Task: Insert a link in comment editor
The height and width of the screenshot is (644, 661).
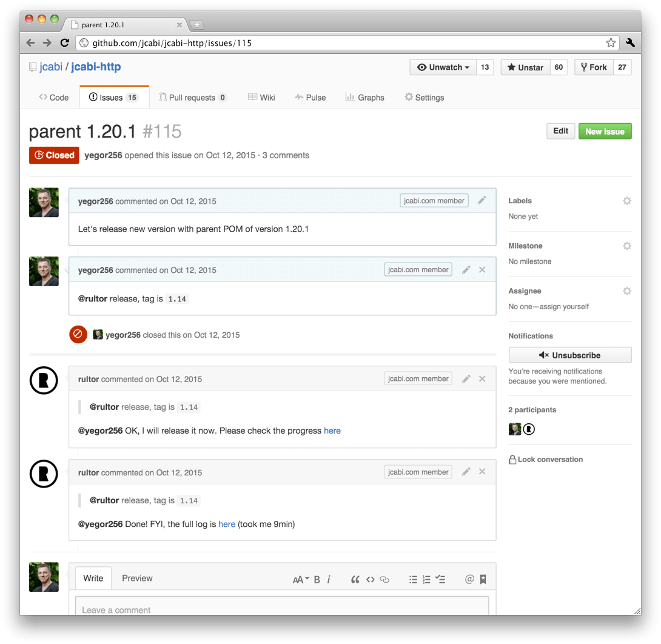Action: pos(384,580)
